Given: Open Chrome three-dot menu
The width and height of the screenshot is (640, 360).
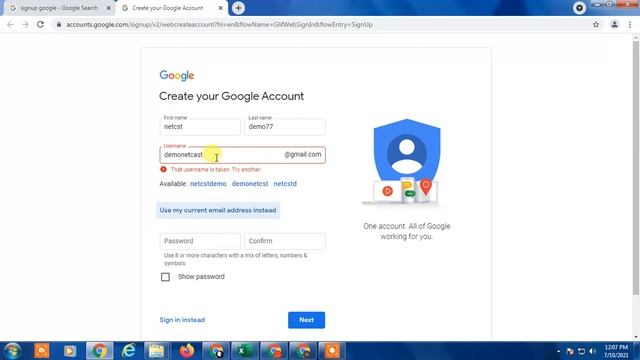Looking at the screenshot, I should [x=630, y=24].
